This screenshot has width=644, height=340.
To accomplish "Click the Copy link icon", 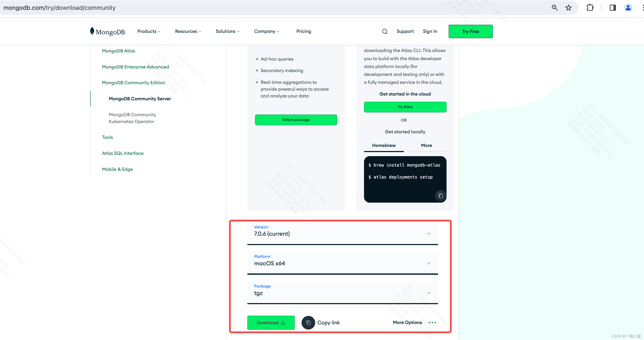I will click(x=308, y=323).
